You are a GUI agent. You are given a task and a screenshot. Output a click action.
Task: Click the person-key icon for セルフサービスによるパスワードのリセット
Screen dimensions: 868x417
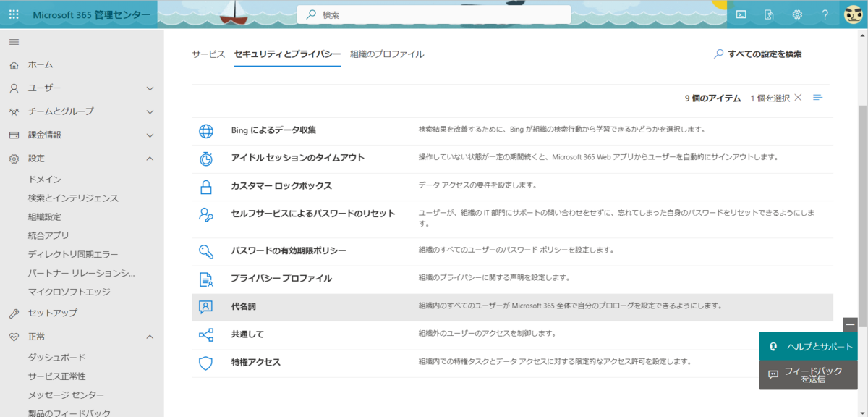pos(206,214)
